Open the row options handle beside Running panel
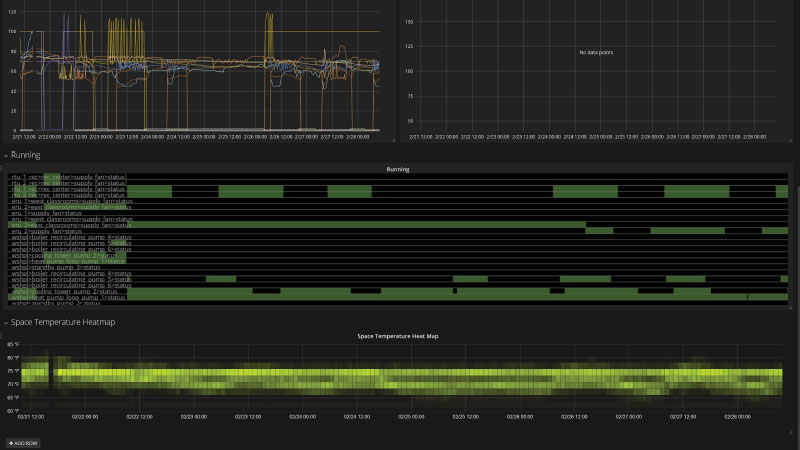Screen dimensions: 800x450 2,168
